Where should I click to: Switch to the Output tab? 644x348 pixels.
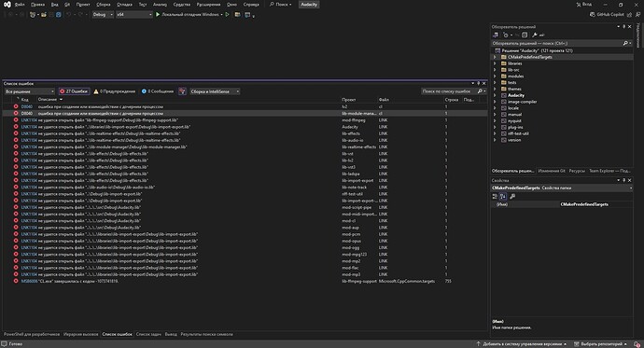point(171,334)
